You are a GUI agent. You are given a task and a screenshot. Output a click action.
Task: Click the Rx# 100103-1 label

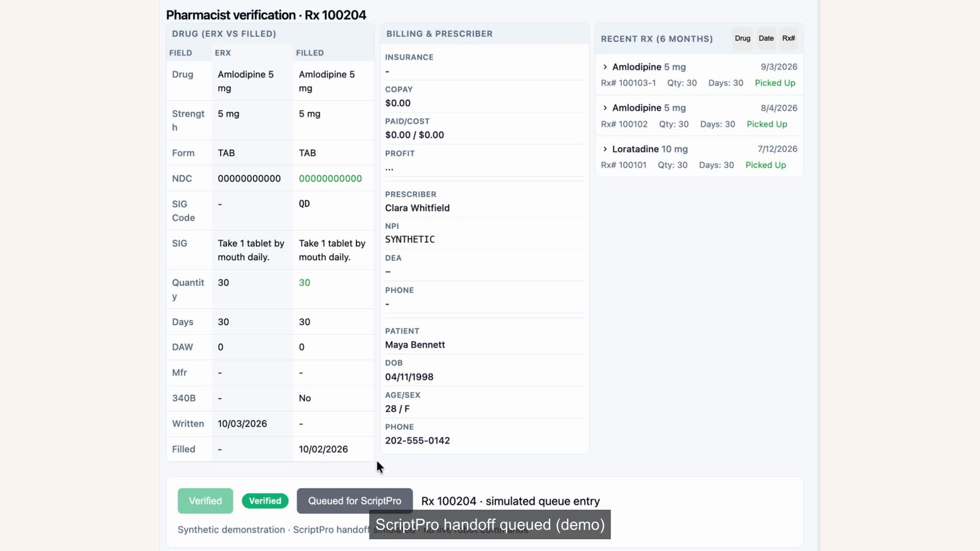click(x=628, y=83)
